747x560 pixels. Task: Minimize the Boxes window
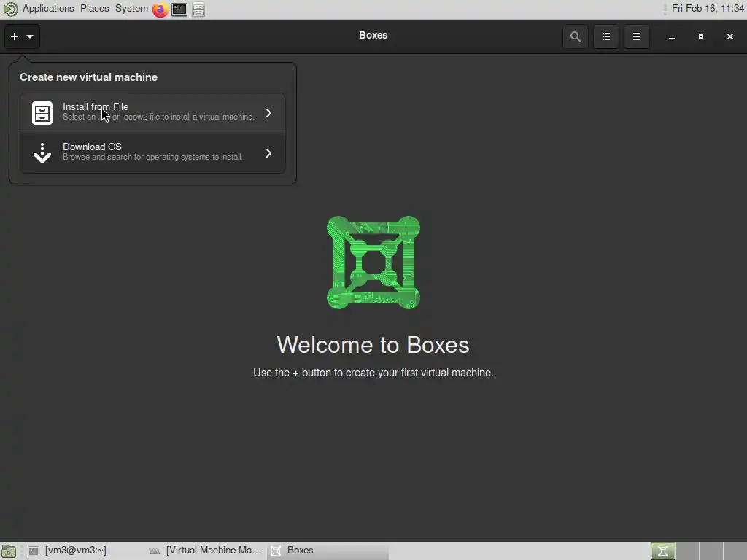click(x=672, y=36)
